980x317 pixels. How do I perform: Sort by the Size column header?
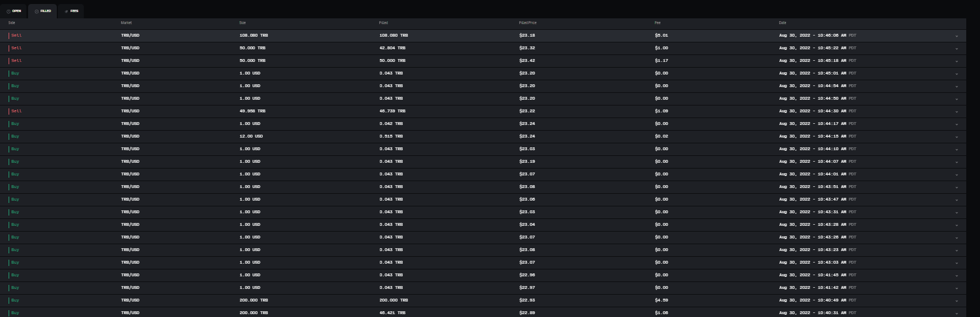click(x=242, y=23)
